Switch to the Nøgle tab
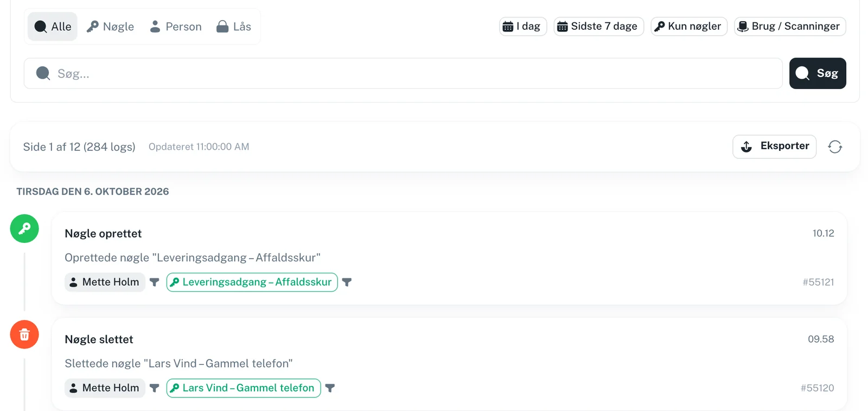This screenshot has height=411, width=868. (x=110, y=27)
